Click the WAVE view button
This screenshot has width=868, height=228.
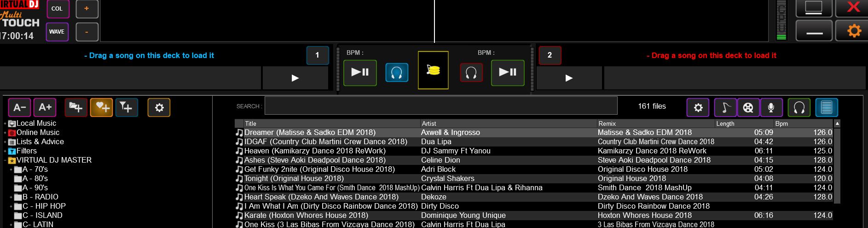tap(57, 32)
